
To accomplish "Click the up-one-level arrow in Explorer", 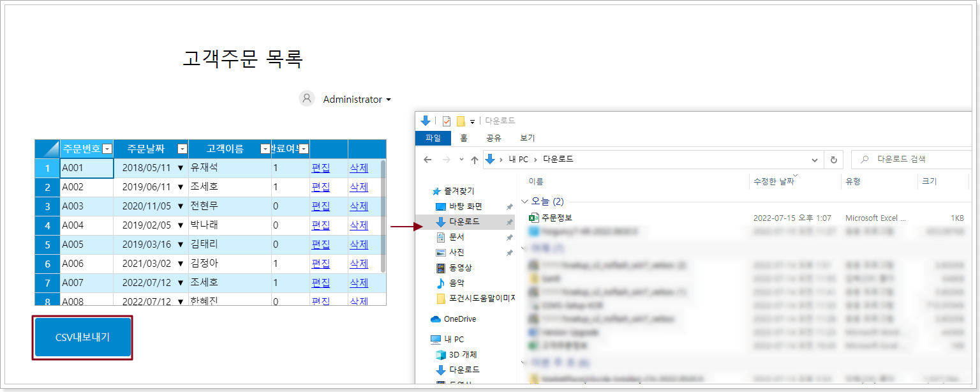I will pos(474,160).
